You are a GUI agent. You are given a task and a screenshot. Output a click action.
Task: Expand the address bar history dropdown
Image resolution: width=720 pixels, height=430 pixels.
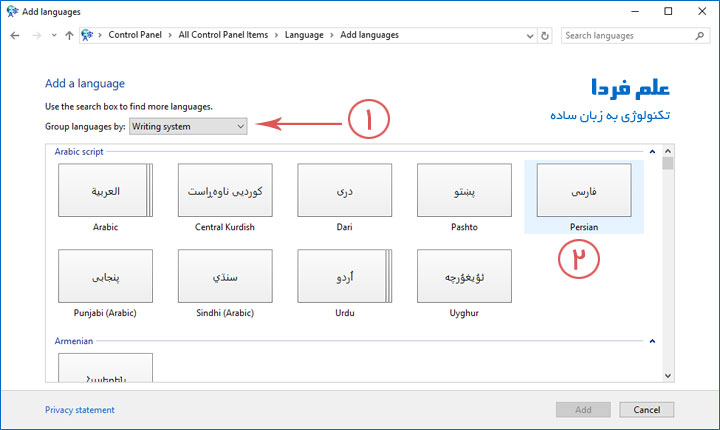(528, 35)
